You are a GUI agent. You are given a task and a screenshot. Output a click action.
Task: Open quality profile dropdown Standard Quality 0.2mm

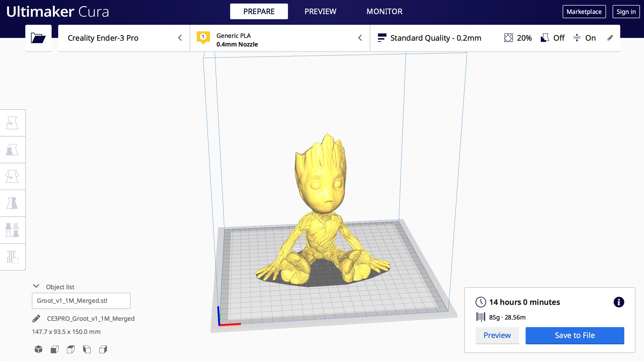tap(435, 38)
